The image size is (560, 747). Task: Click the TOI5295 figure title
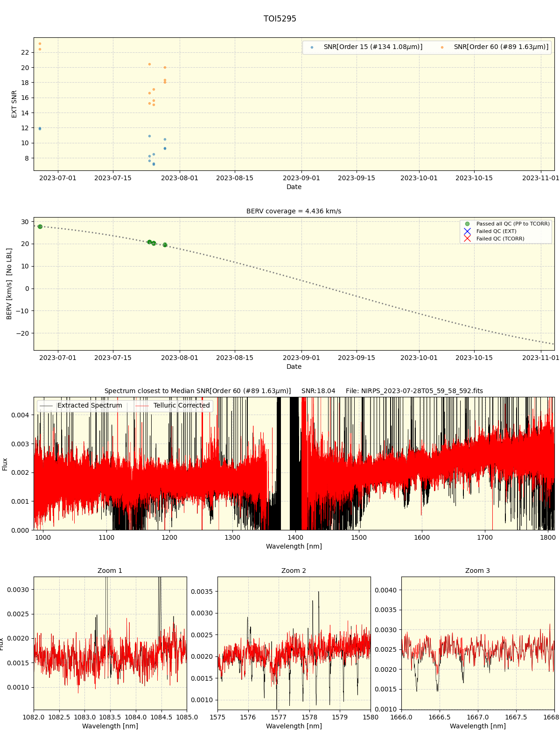(280, 19)
